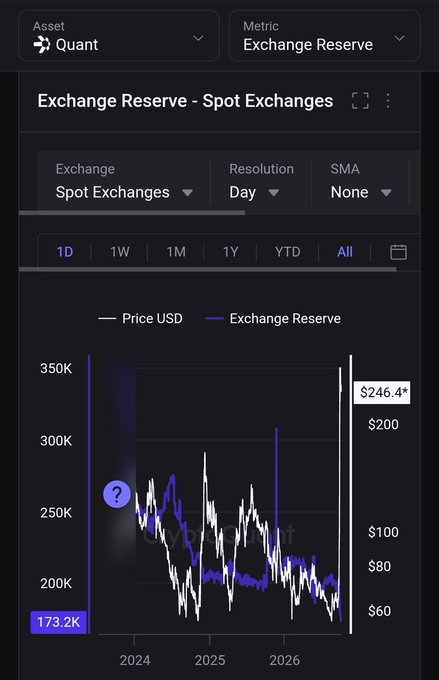The image size is (439, 680).
Task: Select the 1W time range tab
Action: [x=120, y=252]
